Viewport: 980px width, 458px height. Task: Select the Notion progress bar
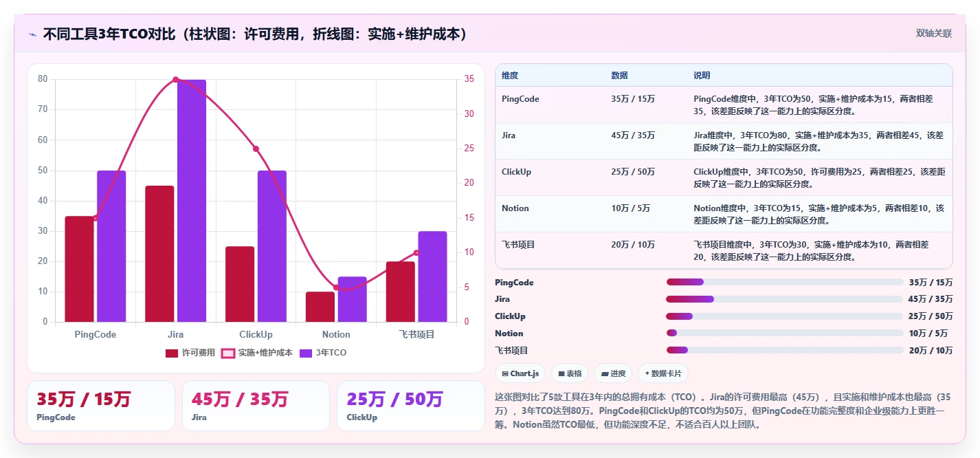(x=785, y=333)
